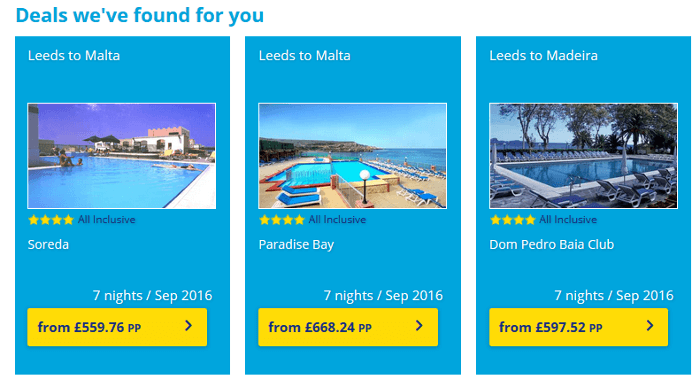This screenshot has height=387, width=700.
Task: Select the from £559.76 PP deal button
Action: click(117, 327)
